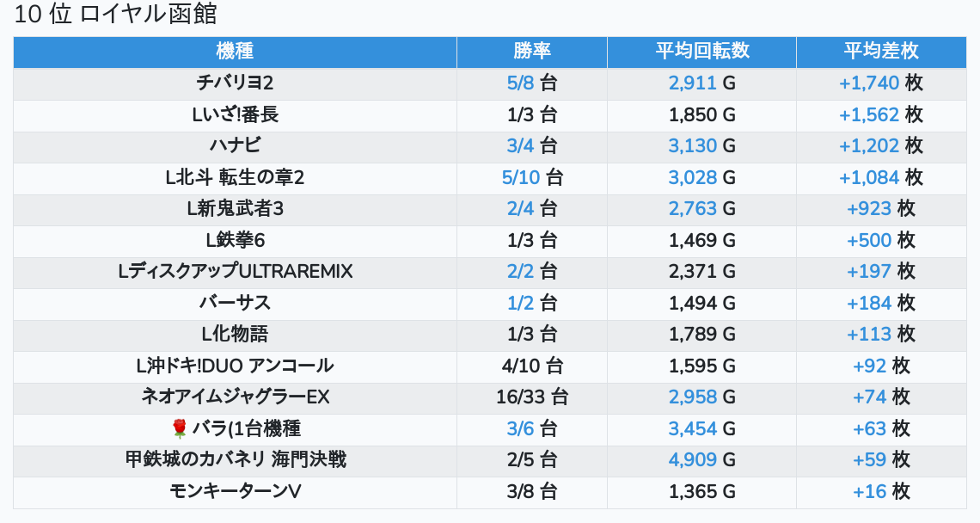
Task: Open LディスクアップULTRAREMIX entry
Action: pyautogui.click(x=235, y=272)
